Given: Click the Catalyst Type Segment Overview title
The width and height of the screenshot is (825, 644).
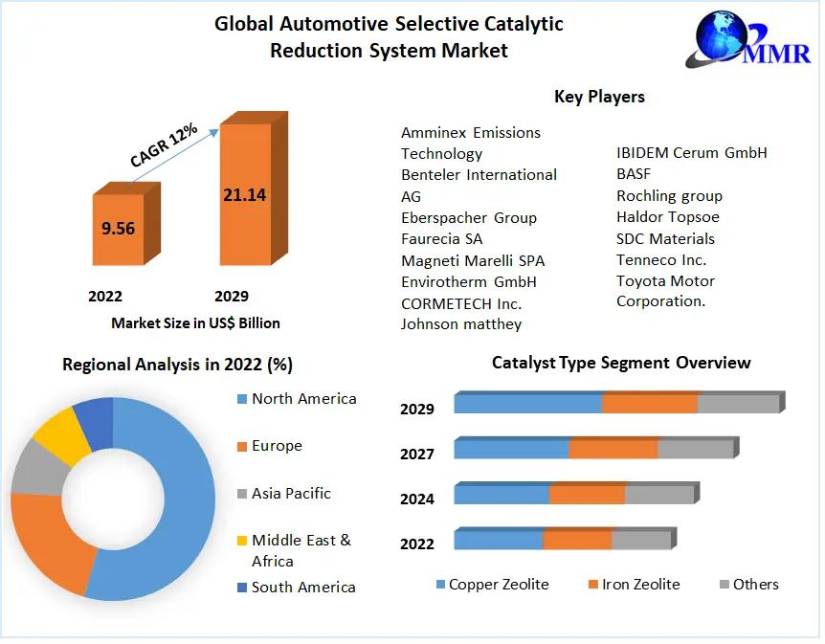Looking at the screenshot, I should click(x=621, y=363).
